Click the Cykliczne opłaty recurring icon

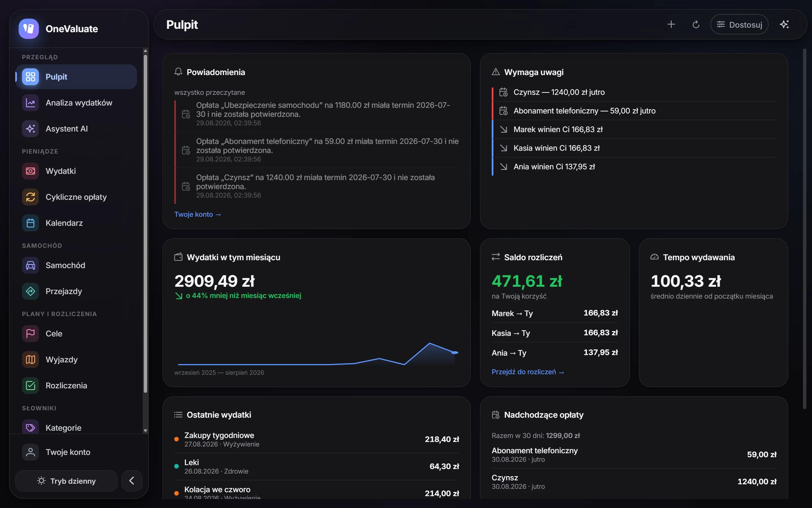click(30, 197)
